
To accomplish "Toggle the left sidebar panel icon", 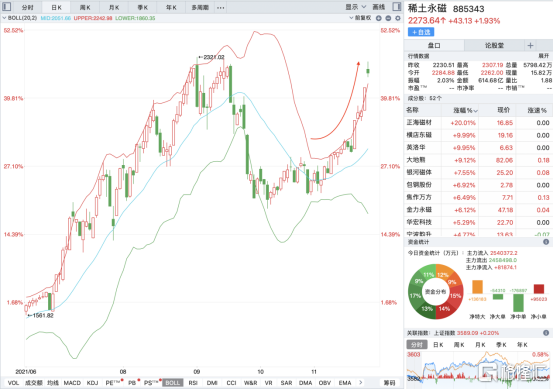I will tap(7, 7).
